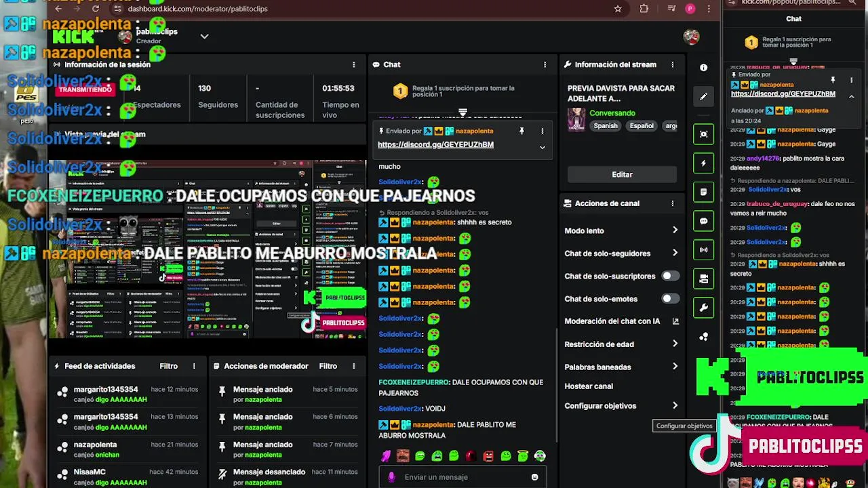Image resolution: width=868 pixels, height=488 pixels.
Task: Toggle the chat bubble widget icon
Action: pos(703,221)
